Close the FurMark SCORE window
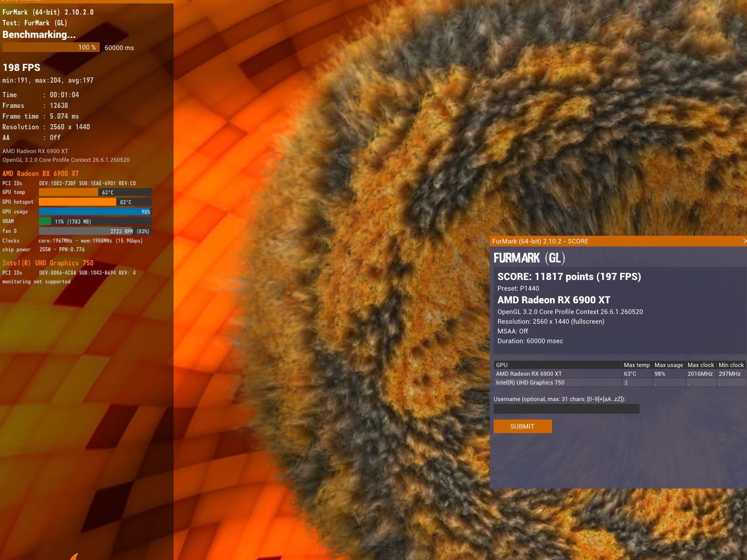 [x=744, y=241]
